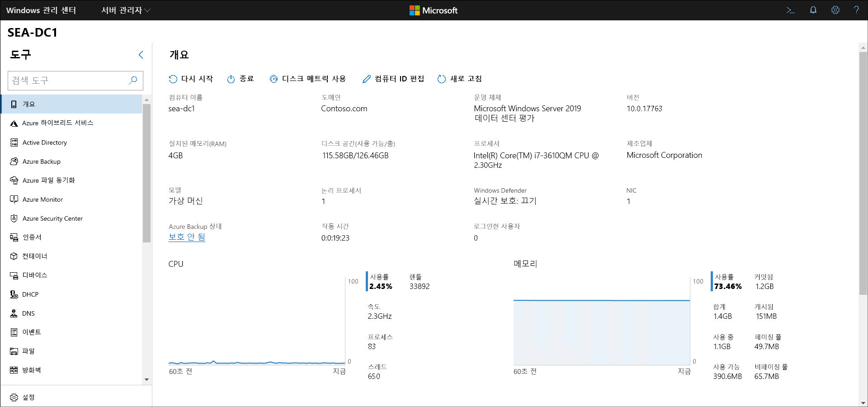Click the memory 73.46% usage value

(728, 286)
